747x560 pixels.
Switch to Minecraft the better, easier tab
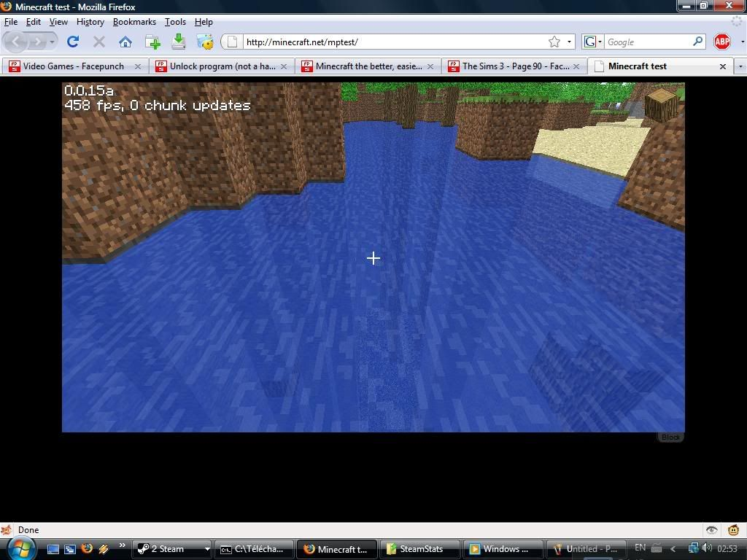pyautogui.click(x=368, y=66)
